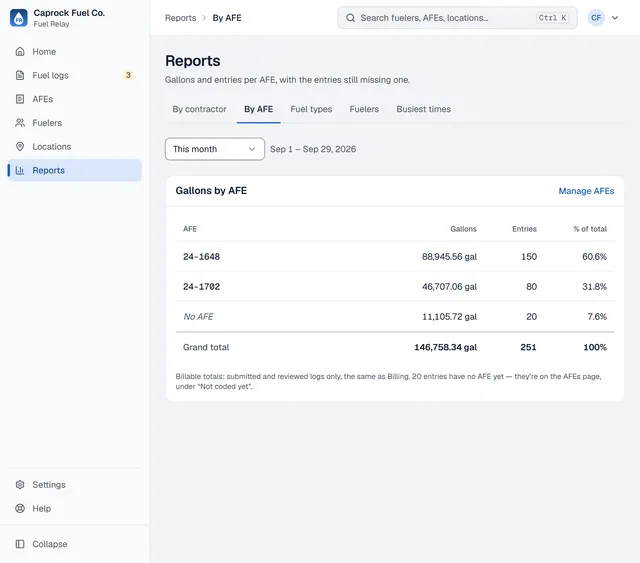Viewport: 640px width, 563px height.
Task: Click the 11,105.72 gal value
Action: click(449, 316)
